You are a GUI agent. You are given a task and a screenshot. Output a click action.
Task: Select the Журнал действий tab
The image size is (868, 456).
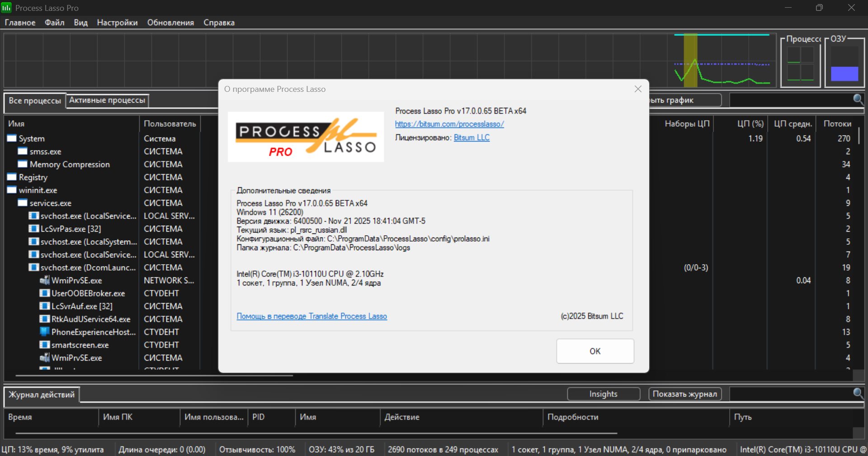(42, 394)
